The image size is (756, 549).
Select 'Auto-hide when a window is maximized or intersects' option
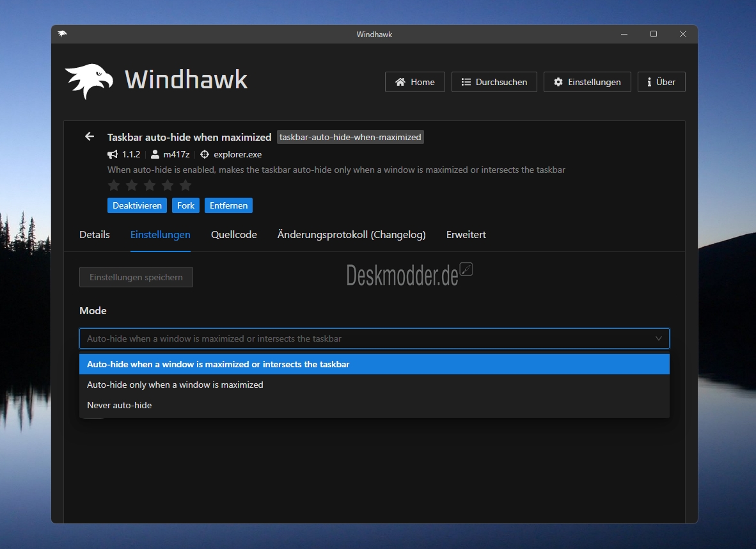click(x=374, y=364)
